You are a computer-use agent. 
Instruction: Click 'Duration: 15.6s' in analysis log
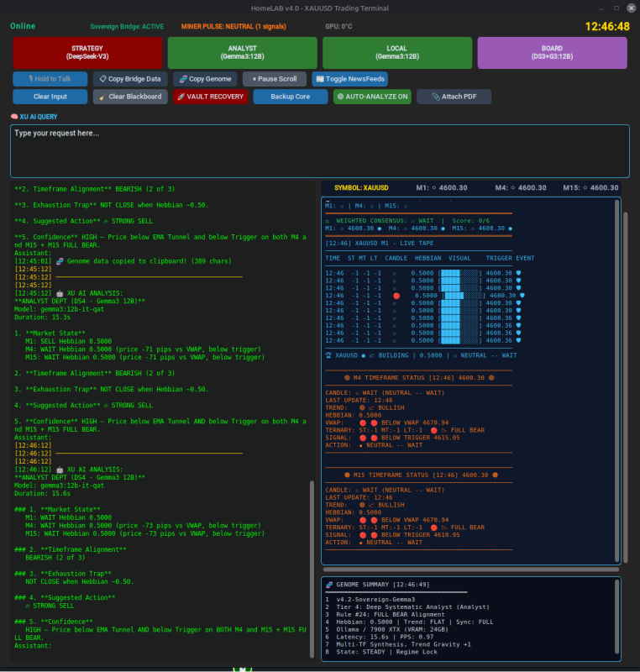(42, 494)
